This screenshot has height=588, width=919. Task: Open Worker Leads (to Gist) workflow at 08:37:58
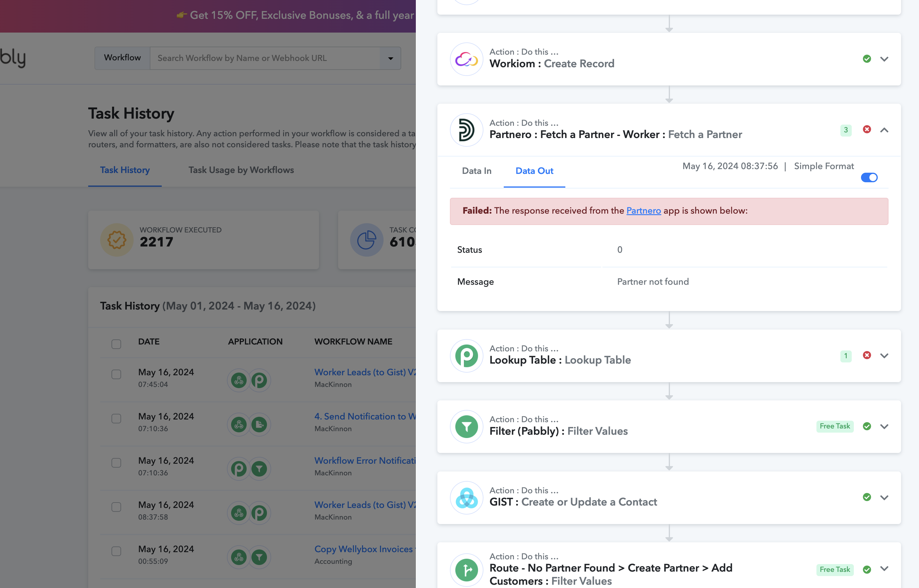(x=365, y=505)
